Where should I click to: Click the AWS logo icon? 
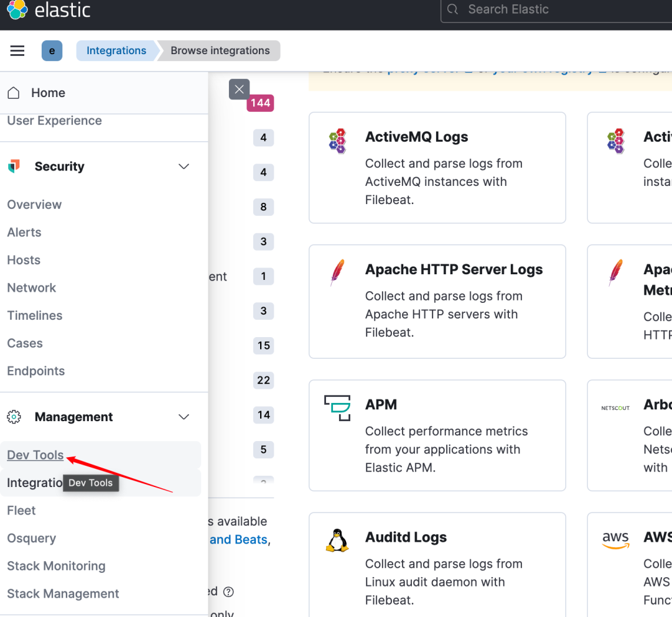click(x=616, y=540)
